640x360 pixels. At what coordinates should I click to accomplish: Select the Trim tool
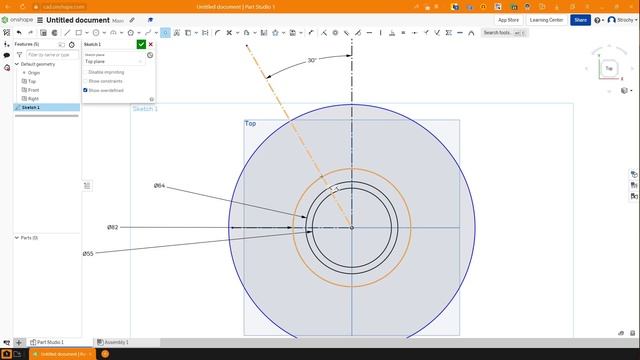tap(229, 33)
